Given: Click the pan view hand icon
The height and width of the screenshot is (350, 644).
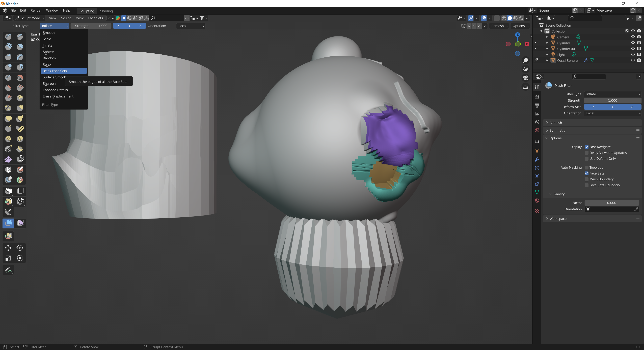Looking at the screenshot, I should coord(525,69).
